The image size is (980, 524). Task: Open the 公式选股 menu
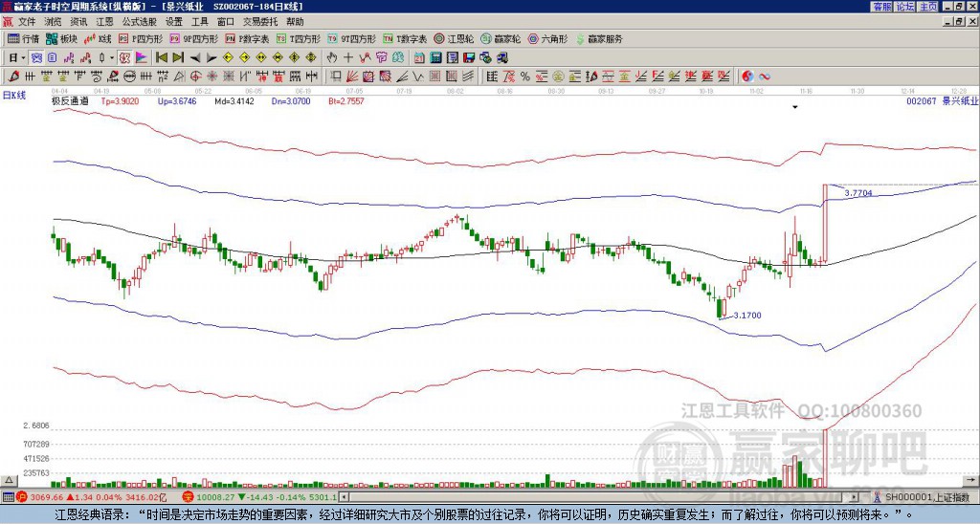pyautogui.click(x=139, y=22)
